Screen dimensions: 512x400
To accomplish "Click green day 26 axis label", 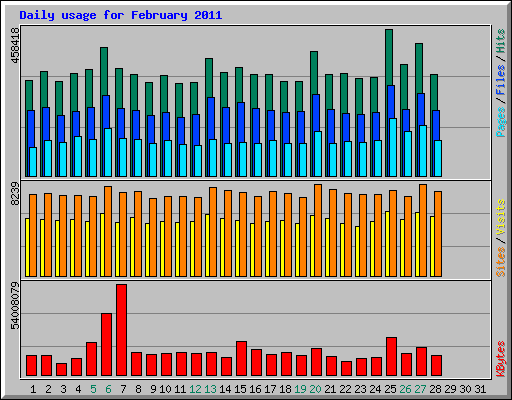I will (x=405, y=389).
